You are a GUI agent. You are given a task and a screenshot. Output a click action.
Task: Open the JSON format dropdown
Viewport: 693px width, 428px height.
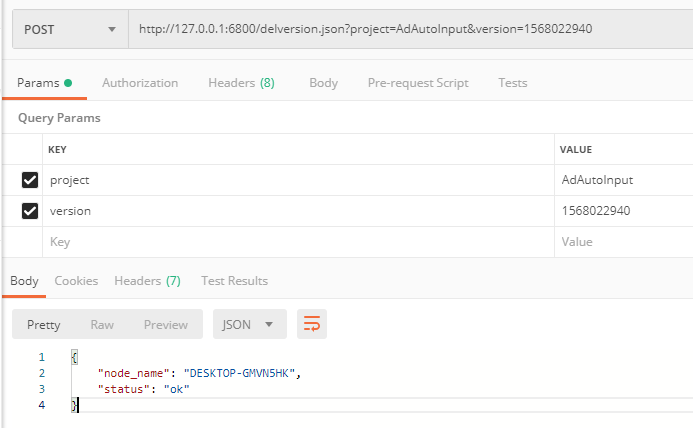249,324
